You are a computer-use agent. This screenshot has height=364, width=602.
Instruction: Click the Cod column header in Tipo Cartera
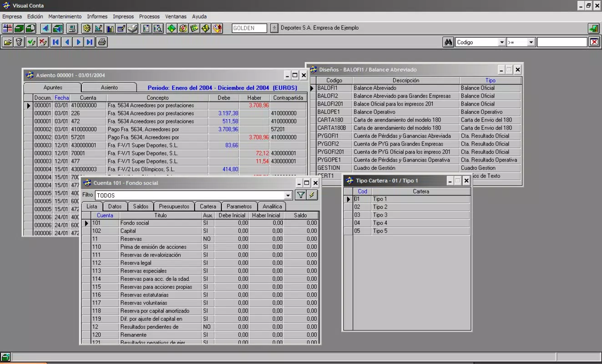pyautogui.click(x=362, y=192)
